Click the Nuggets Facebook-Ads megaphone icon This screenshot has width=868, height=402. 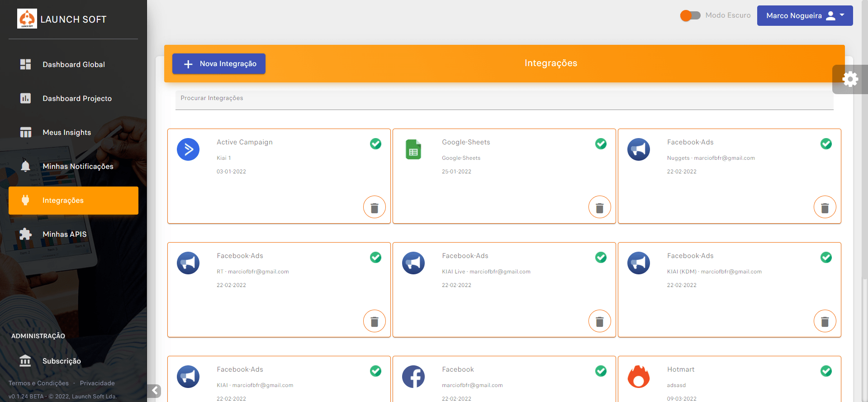coord(639,149)
